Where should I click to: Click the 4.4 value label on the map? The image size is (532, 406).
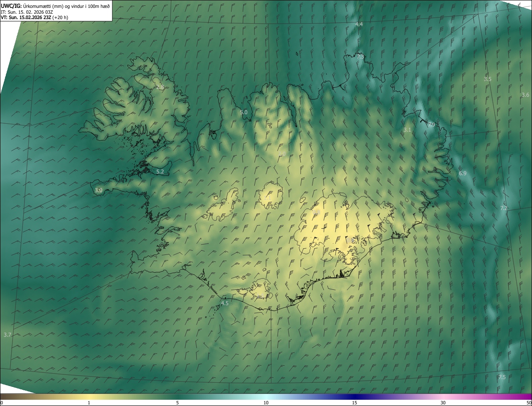[359, 24]
